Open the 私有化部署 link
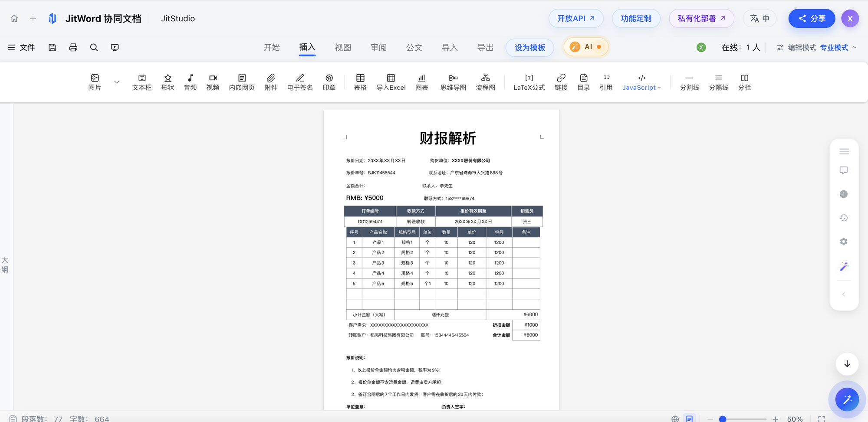The image size is (868, 422). [x=701, y=19]
